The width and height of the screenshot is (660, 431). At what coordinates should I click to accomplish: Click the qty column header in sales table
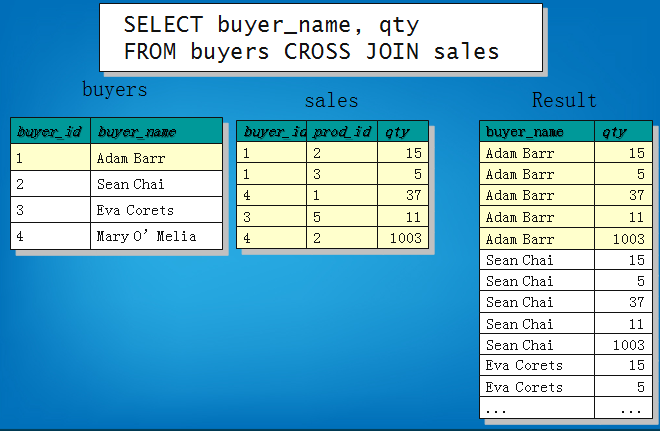coord(403,131)
